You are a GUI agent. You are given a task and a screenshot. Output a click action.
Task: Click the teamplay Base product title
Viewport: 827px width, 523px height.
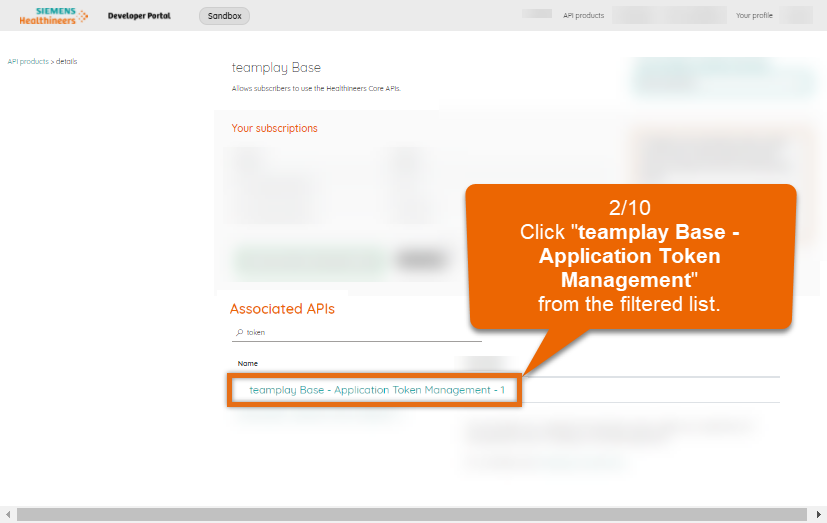tap(276, 68)
